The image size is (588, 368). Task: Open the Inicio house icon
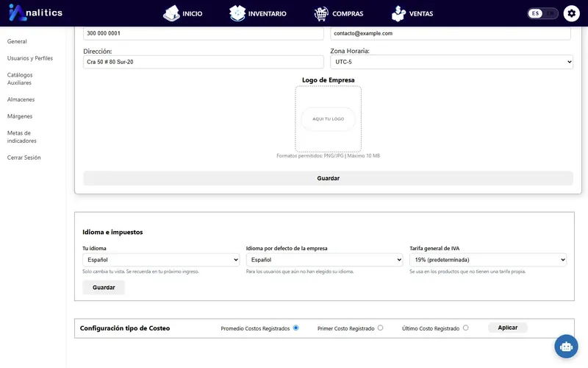(171, 13)
